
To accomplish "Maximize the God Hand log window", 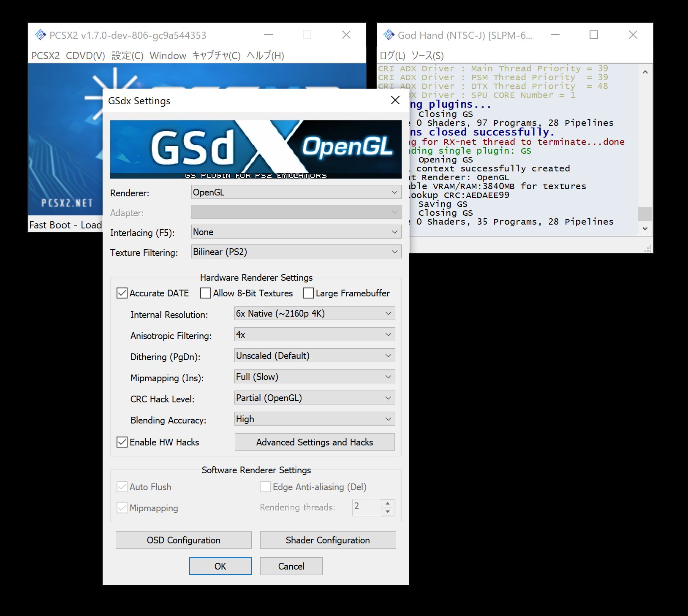I will [x=594, y=35].
